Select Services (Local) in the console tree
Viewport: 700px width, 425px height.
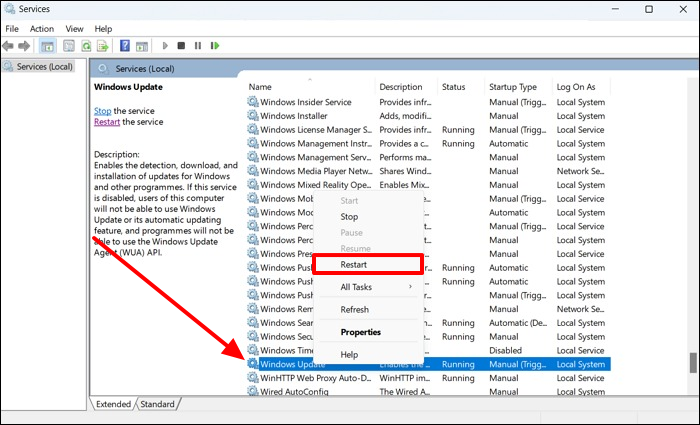coord(40,67)
